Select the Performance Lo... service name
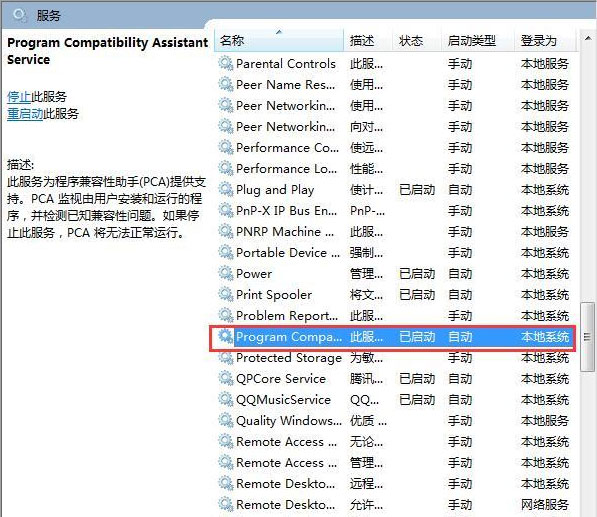 pos(287,169)
